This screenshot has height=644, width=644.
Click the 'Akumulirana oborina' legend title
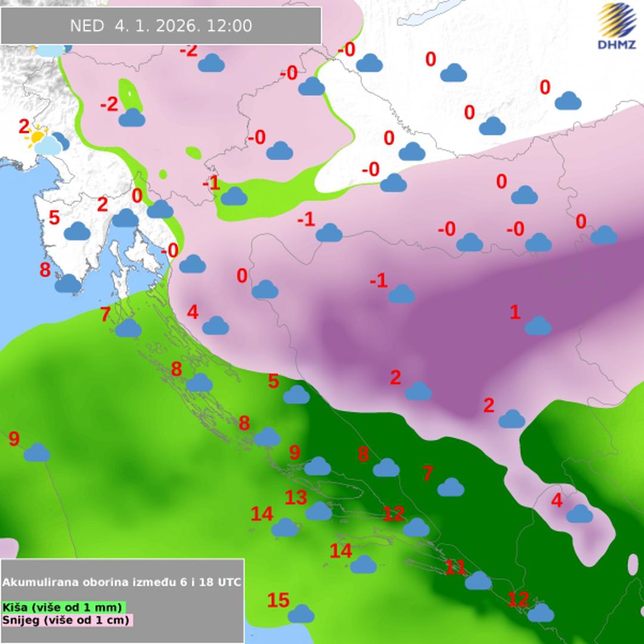pos(122,582)
